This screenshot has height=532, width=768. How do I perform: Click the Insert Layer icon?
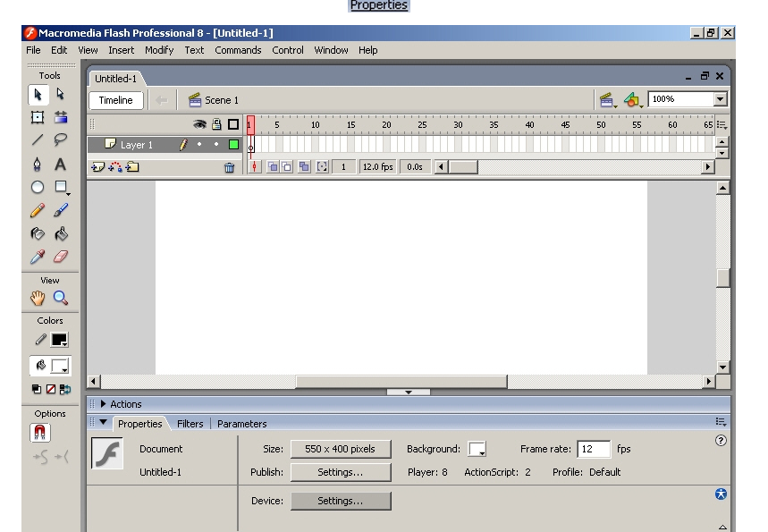point(98,167)
